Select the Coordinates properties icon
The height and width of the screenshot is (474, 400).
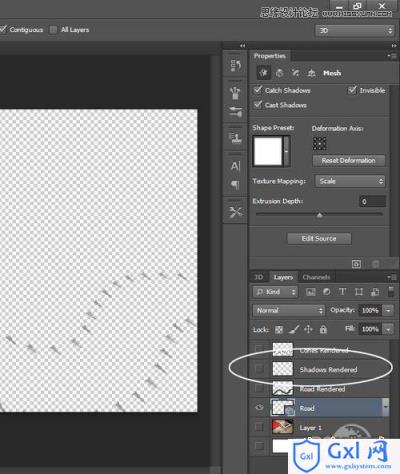311,73
